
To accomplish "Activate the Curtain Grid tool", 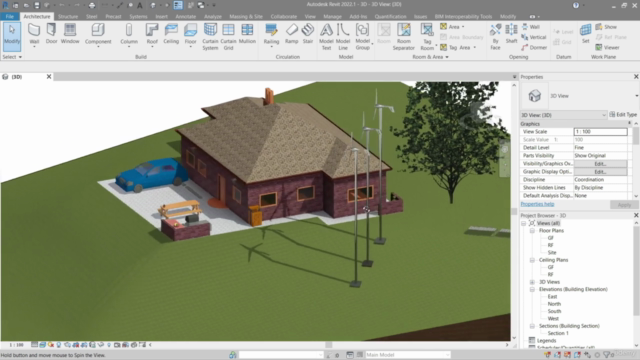I will tap(229, 37).
